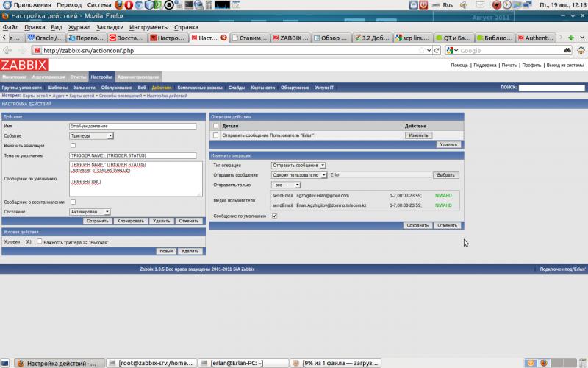
Task: Click the new tab plus icon
Action: tap(572, 38)
